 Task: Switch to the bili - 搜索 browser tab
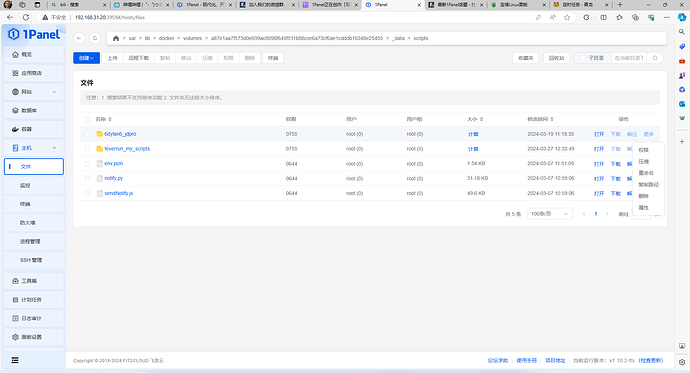[x=78, y=5]
